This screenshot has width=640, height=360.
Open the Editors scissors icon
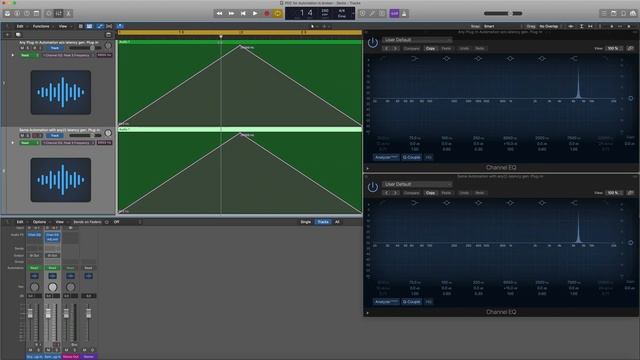[x=69, y=13]
